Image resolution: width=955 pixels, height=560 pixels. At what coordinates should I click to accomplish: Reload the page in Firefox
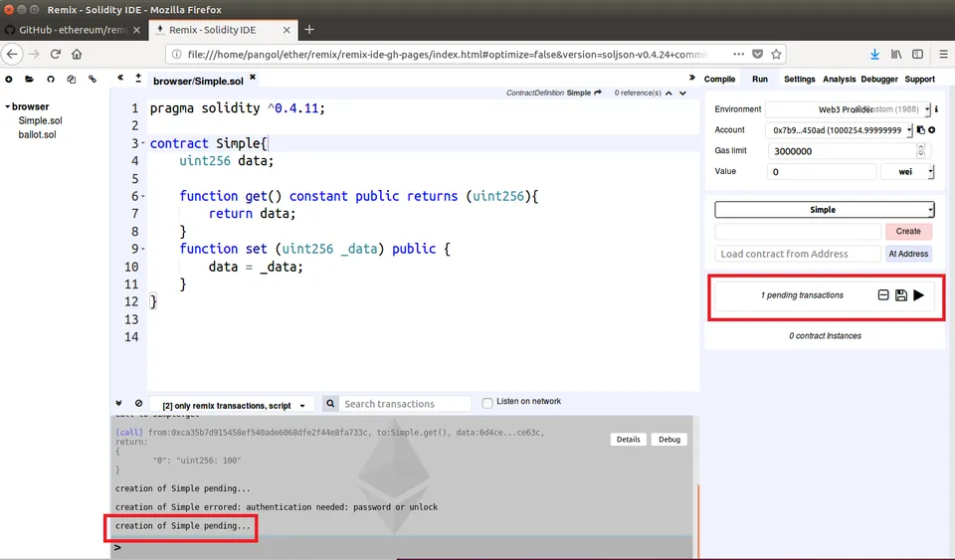coord(56,54)
